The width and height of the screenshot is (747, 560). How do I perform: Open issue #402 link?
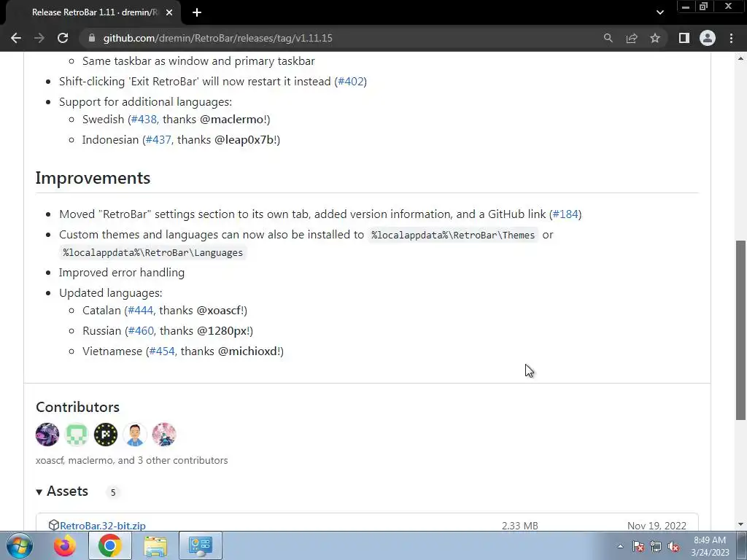point(351,82)
